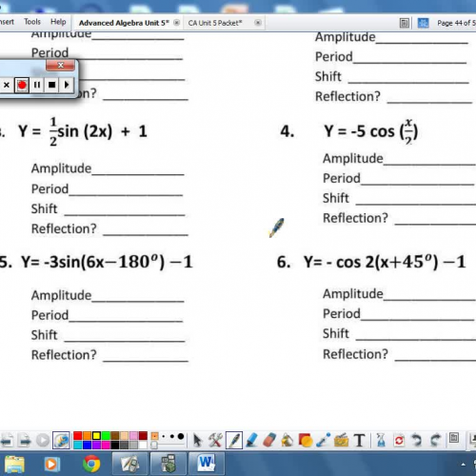Pick the dark red color swatch
Image resolution: width=476 pixels, height=476 pixels.
(143, 436)
